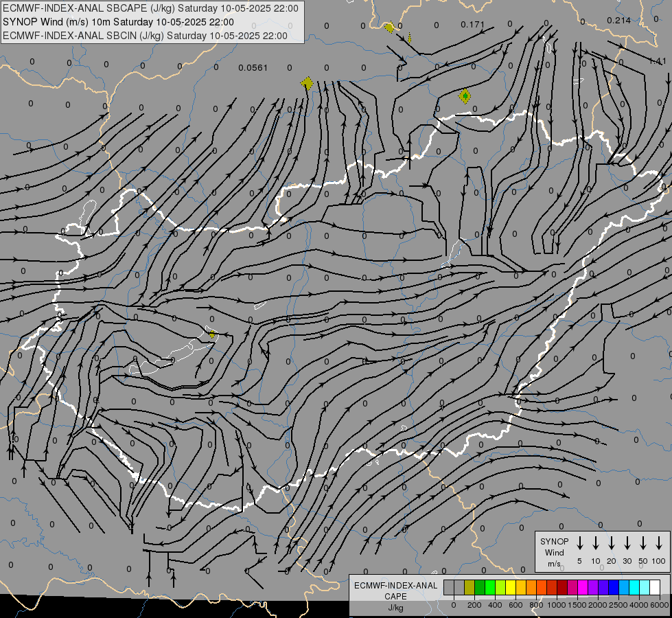Click the 2500 tick label on CAPE scale
This screenshot has width=672, height=618.
tap(618, 605)
